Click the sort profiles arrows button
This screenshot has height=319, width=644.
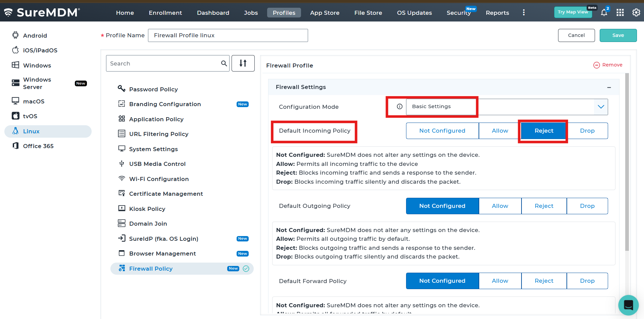pyautogui.click(x=243, y=63)
